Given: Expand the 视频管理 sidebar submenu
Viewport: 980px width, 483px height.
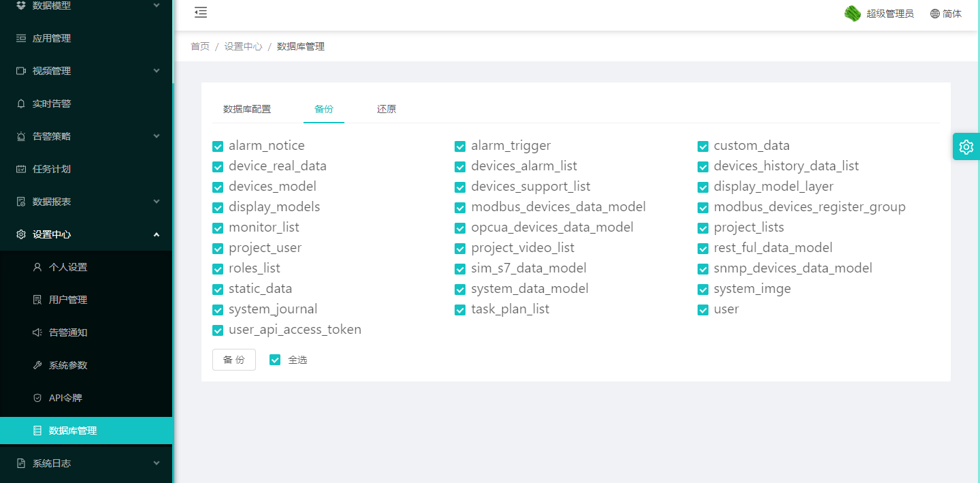Looking at the screenshot, I should point(156,71).
